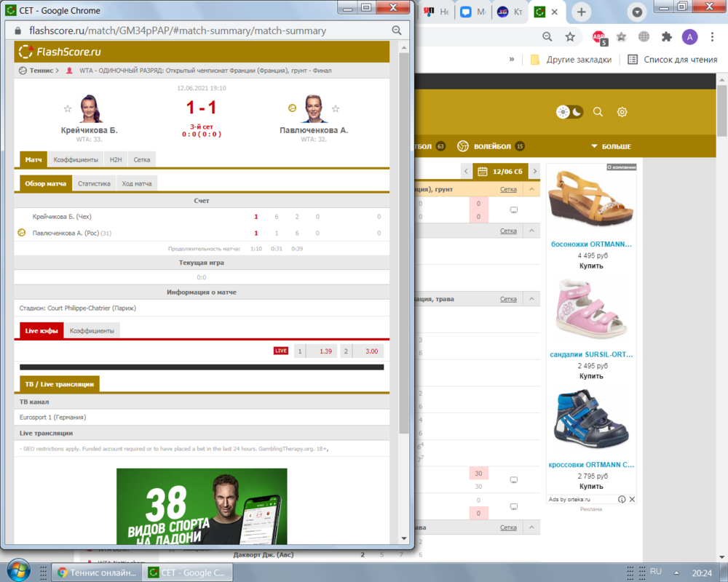The height and width of the screenshot is (582, 728).
Task: Click Сетка link in the трава league header
Action: 508,299
